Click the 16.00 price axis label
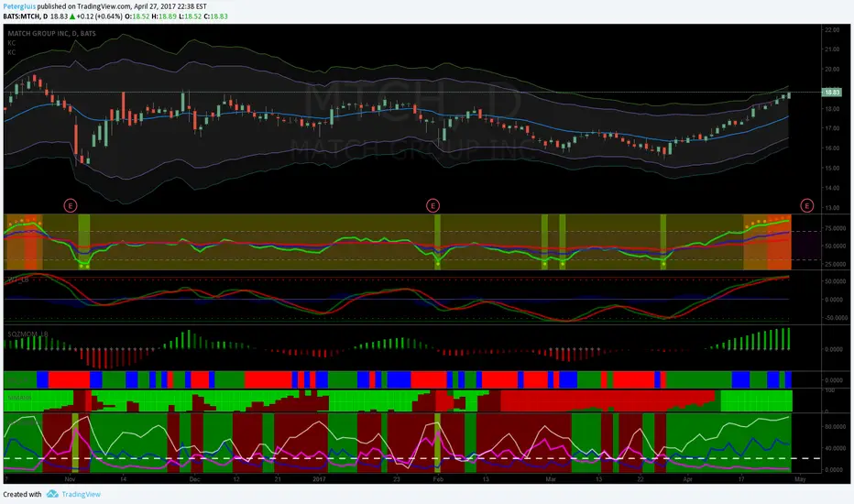This screenshot has width=854, height=504. click(x=832, y=148)
